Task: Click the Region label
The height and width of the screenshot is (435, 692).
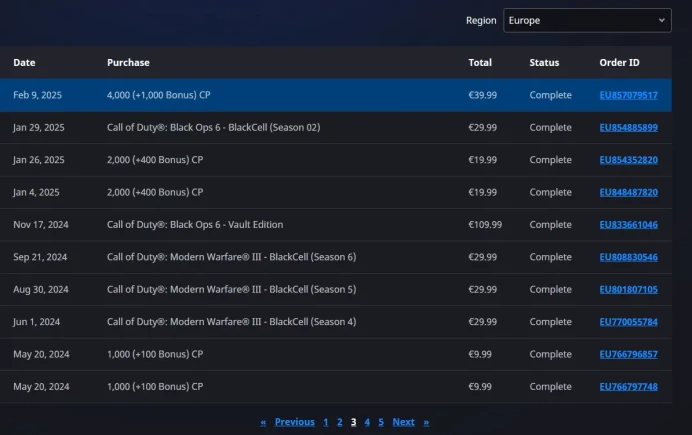Action: pos(481,21)
